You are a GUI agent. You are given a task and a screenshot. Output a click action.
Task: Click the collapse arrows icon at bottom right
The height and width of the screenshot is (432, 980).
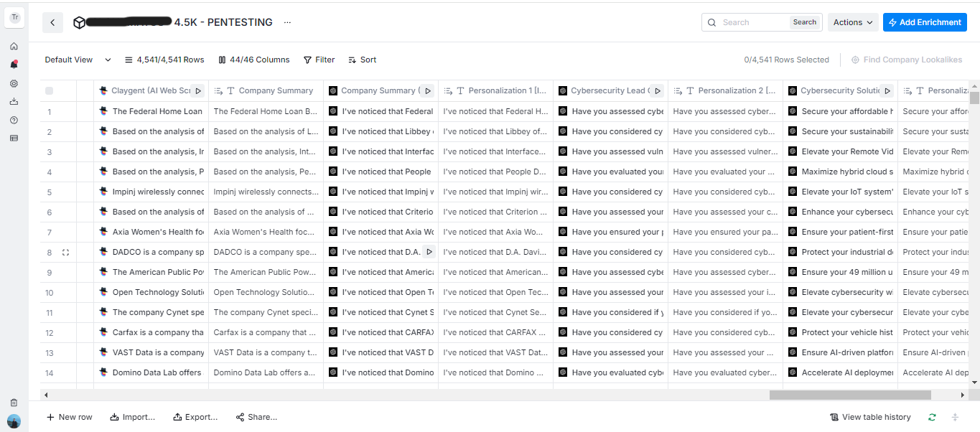pos(955,417)
